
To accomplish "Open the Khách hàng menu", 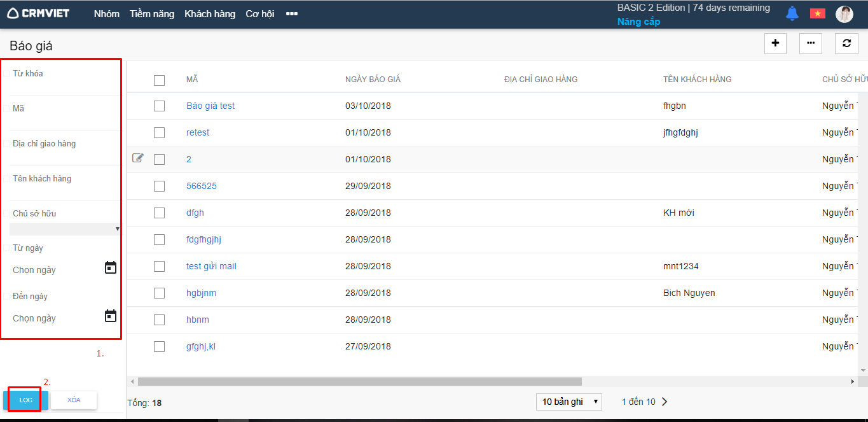I will coord(210,14).
